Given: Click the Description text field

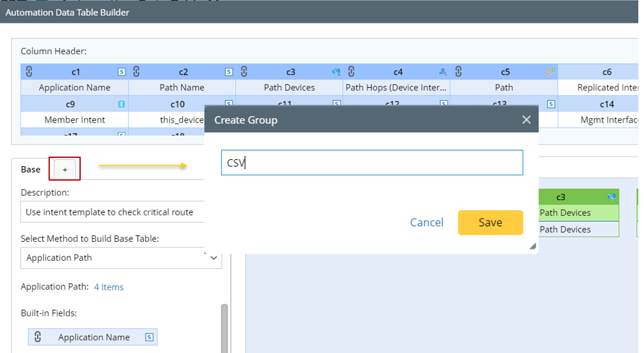Looking at the screenshot, I should (x=114, y=212).
